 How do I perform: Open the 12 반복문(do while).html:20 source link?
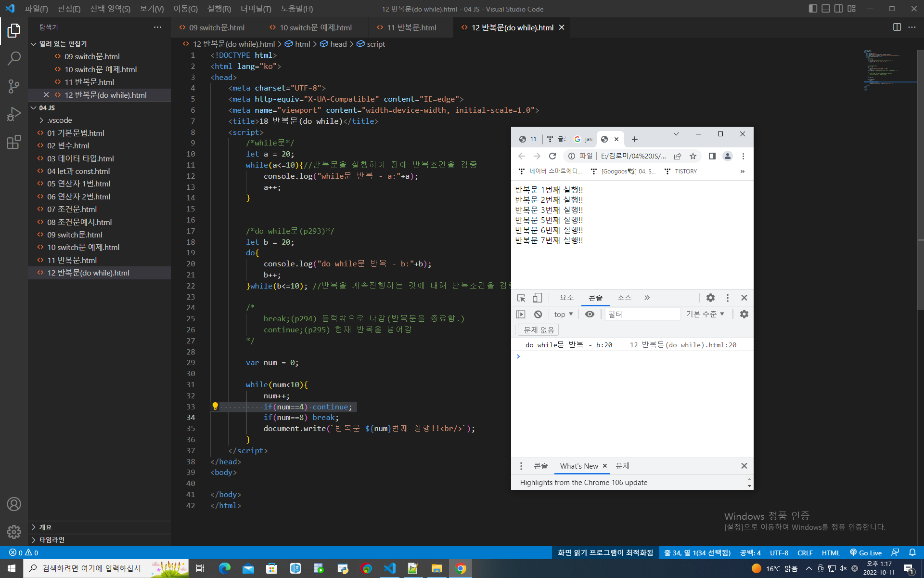click(683, 345)
